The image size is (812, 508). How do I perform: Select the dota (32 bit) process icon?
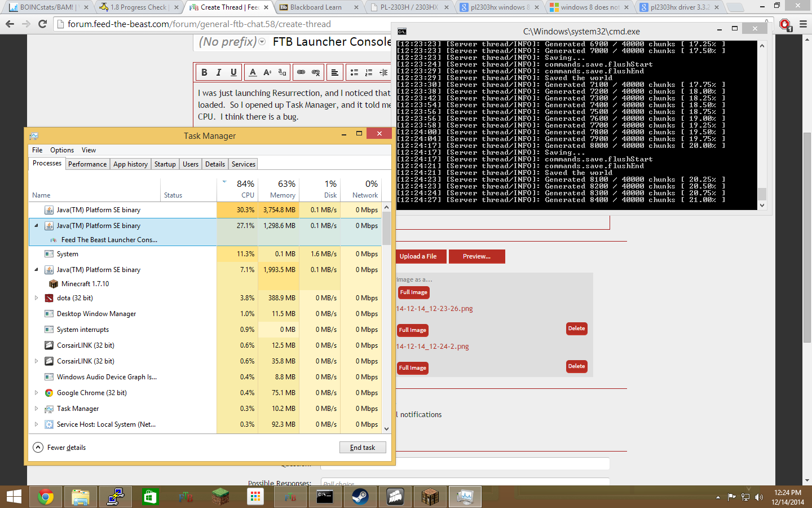tap(49, 298)
